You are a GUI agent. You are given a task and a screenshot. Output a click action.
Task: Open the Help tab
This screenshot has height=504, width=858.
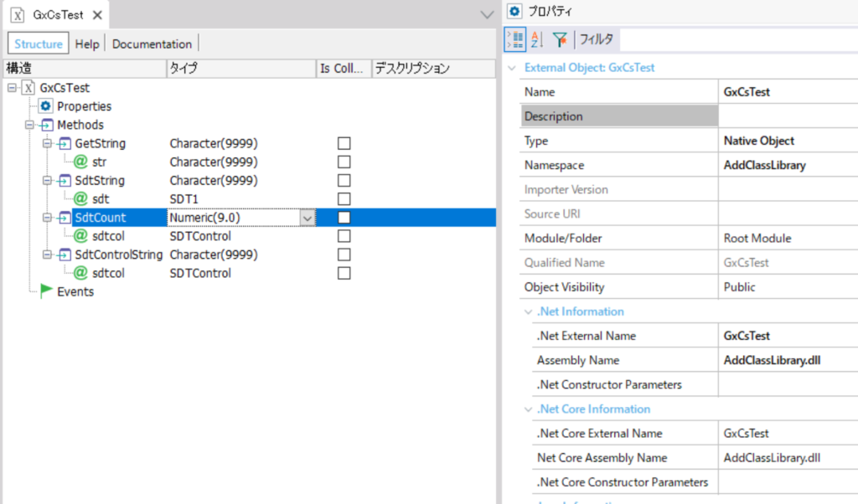87,44
